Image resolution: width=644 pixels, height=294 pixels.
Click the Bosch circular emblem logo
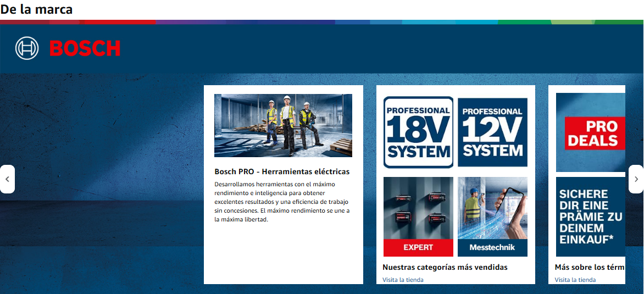point(27,48)
